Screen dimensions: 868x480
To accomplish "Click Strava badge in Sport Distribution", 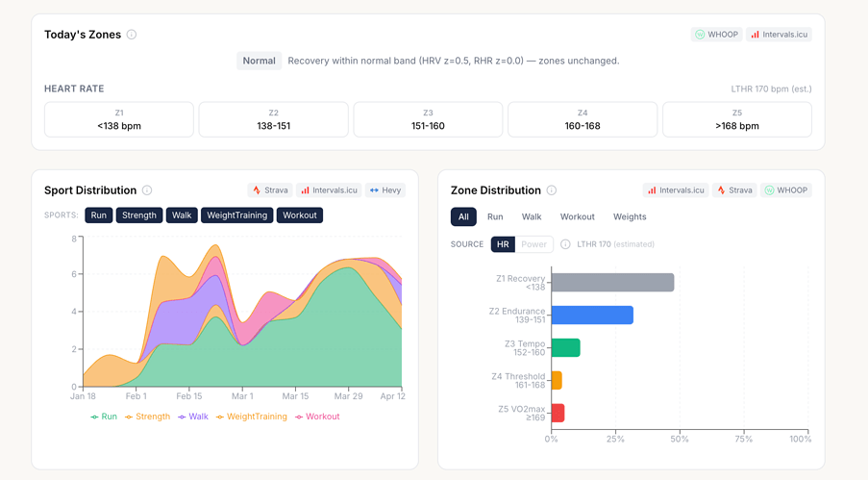I will tap(271, 190).
